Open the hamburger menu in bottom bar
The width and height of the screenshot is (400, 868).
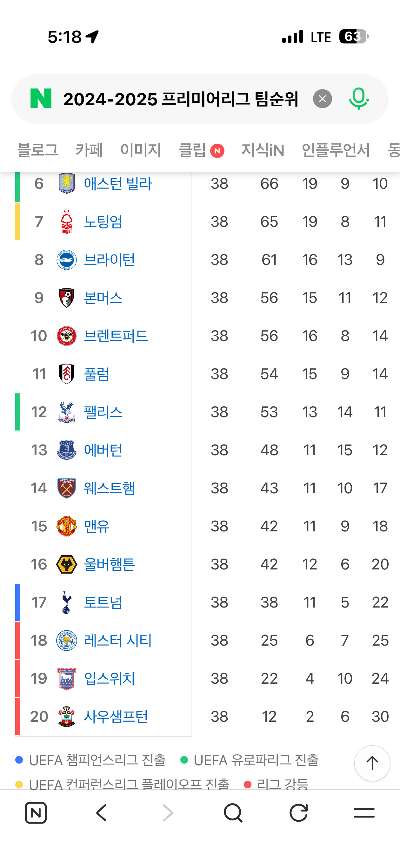(x=364, y=813)
